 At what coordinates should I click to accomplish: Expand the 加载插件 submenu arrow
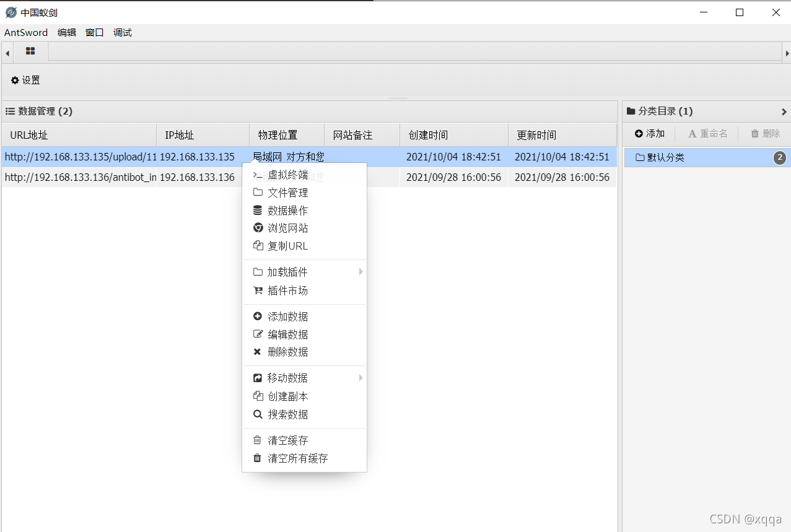click(361, 272)
